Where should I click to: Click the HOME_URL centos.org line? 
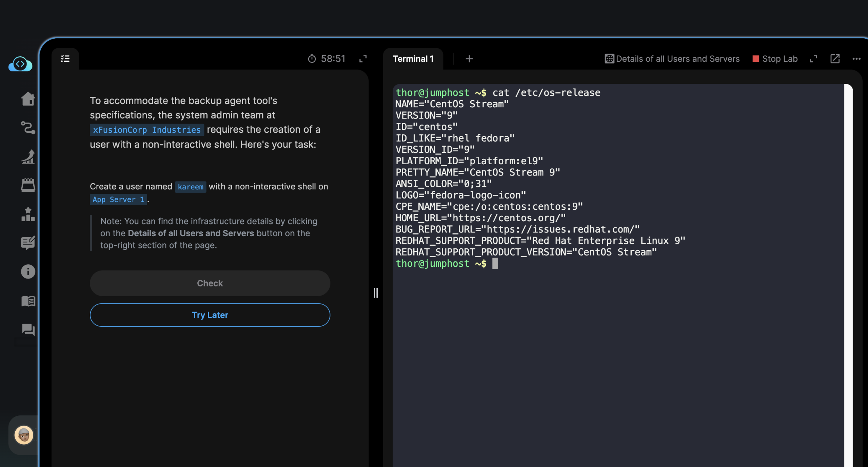pyautogui.click(x=480, y=218)
